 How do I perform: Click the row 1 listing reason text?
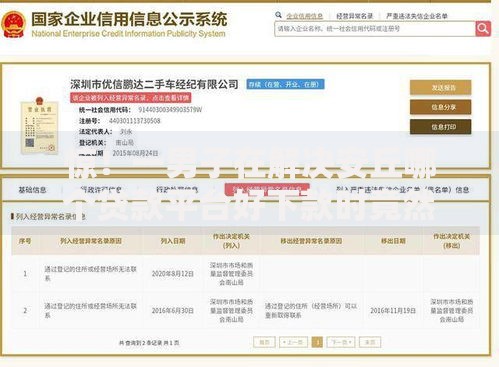point(91,273)
